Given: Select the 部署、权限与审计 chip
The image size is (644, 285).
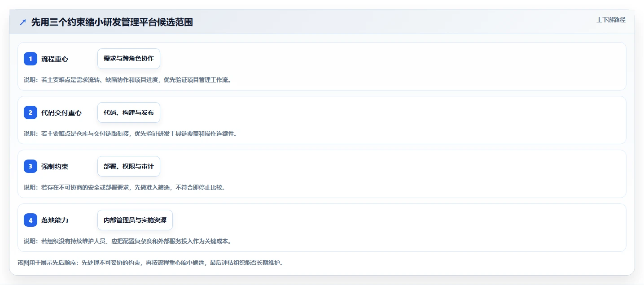Looking at the screenshot, I should tap(129, 166).
